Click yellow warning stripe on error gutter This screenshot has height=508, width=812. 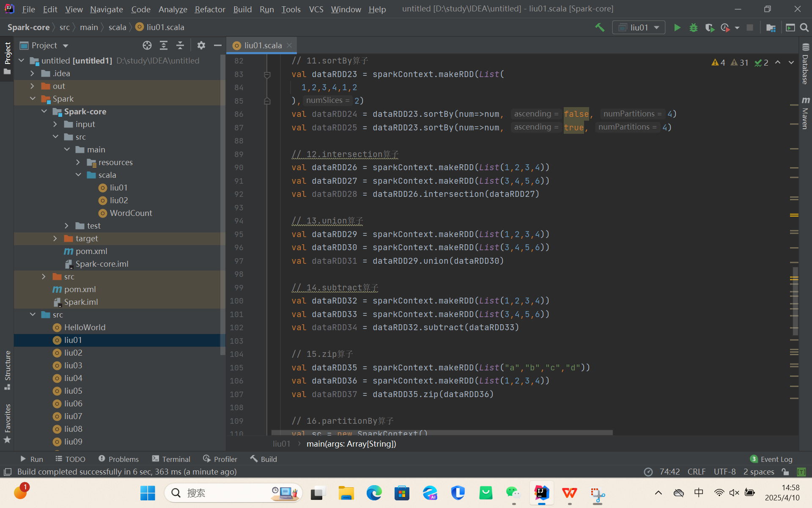point(794,215)
